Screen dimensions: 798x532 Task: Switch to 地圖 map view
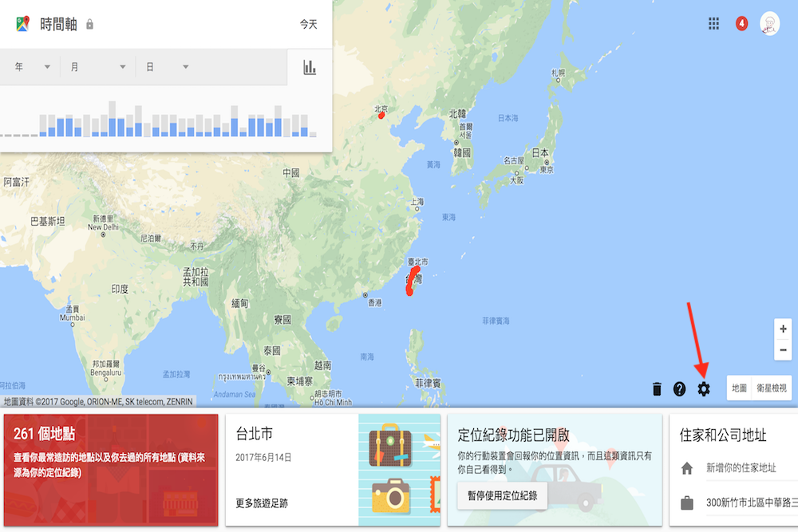click(x=740, y=388)
